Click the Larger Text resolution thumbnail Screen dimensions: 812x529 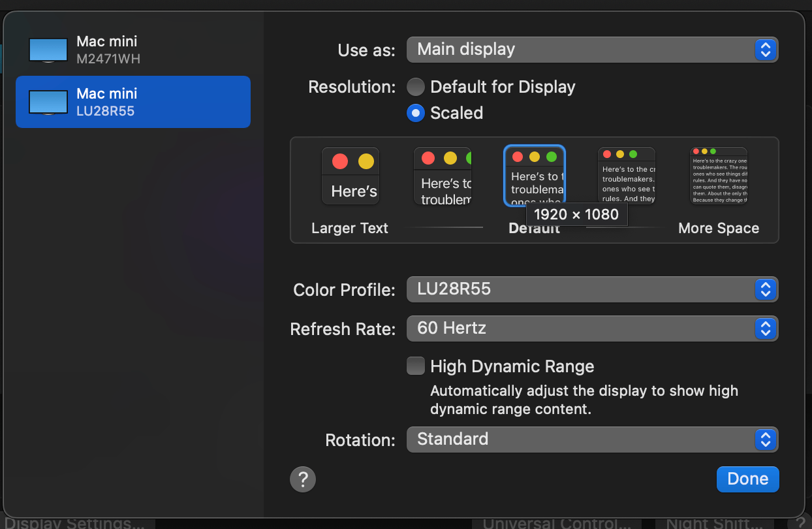click(x=350, y=176)
